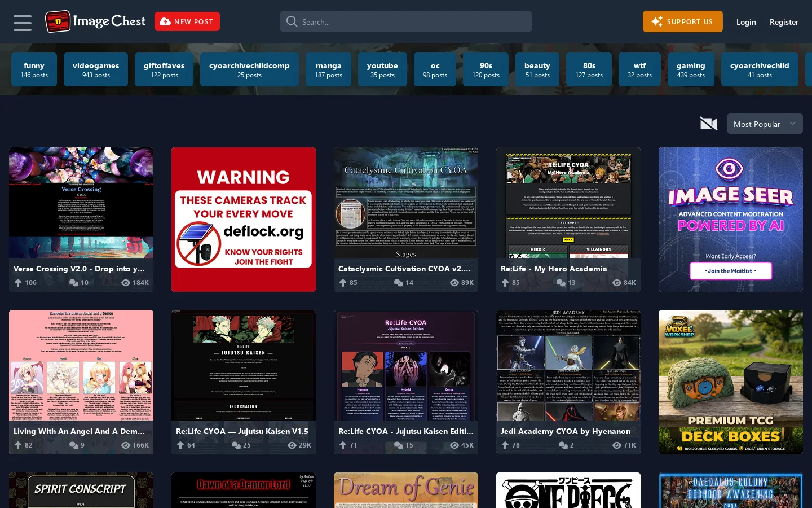812x508 pixels.
Task: Open the Login link
Action: click(x=746, y=22)
